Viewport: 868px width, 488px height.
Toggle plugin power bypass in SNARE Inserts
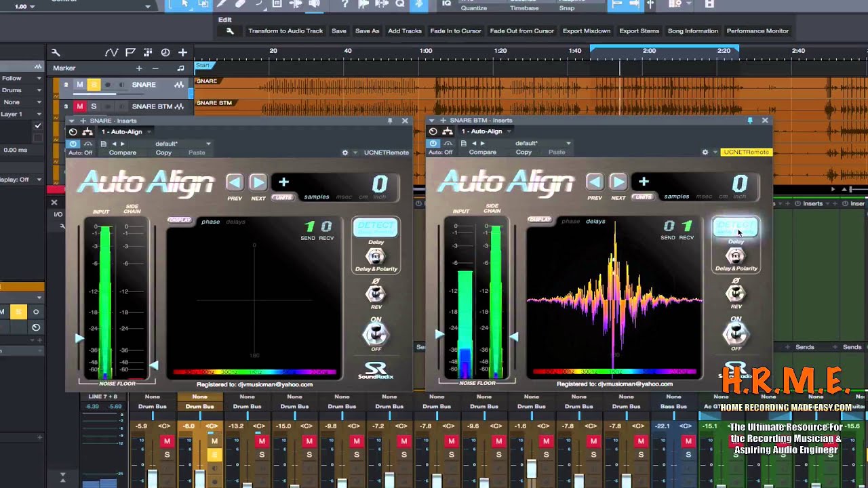73,144
